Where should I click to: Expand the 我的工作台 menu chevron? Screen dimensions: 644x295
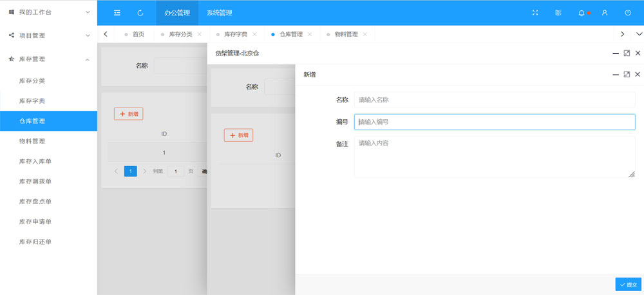[88, 12]
